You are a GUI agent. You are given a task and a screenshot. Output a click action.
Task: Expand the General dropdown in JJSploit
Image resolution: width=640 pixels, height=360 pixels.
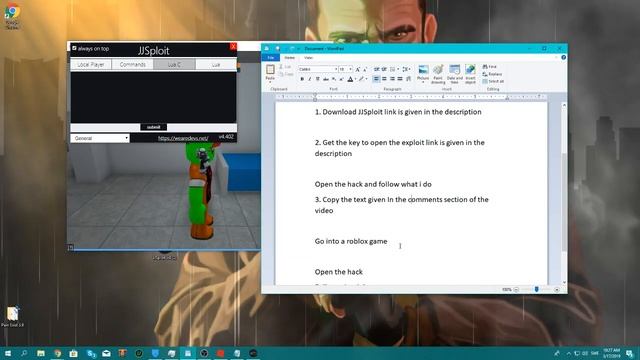click(x=100, y=138)
